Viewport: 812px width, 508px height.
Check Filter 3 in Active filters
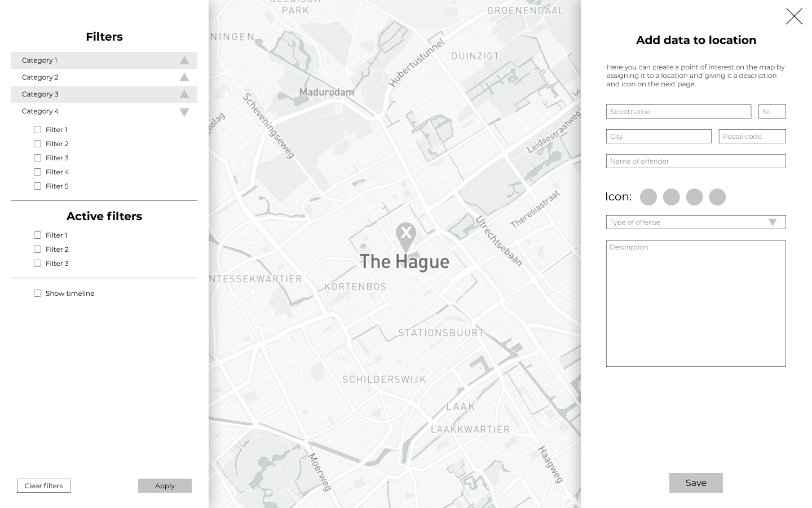click(x=37, y=263)
